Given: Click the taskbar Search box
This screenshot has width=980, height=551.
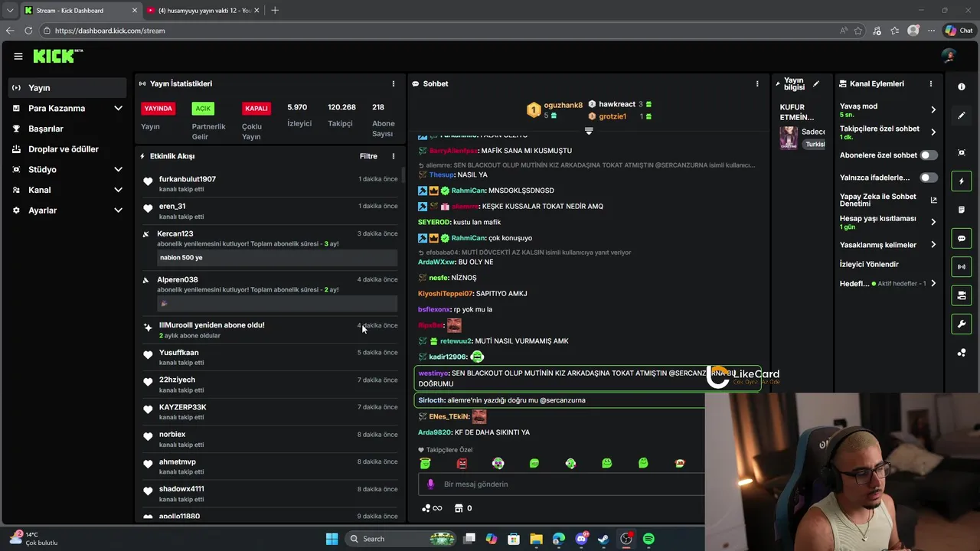Looking at the screenshot, I should (x=401, y=539).
